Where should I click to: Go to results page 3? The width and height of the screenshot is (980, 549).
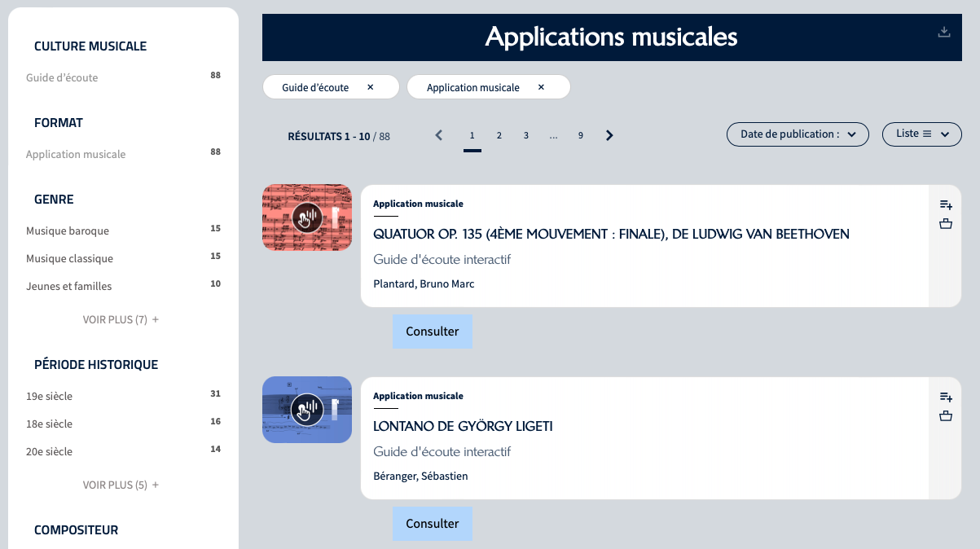[x=526, y=135]
